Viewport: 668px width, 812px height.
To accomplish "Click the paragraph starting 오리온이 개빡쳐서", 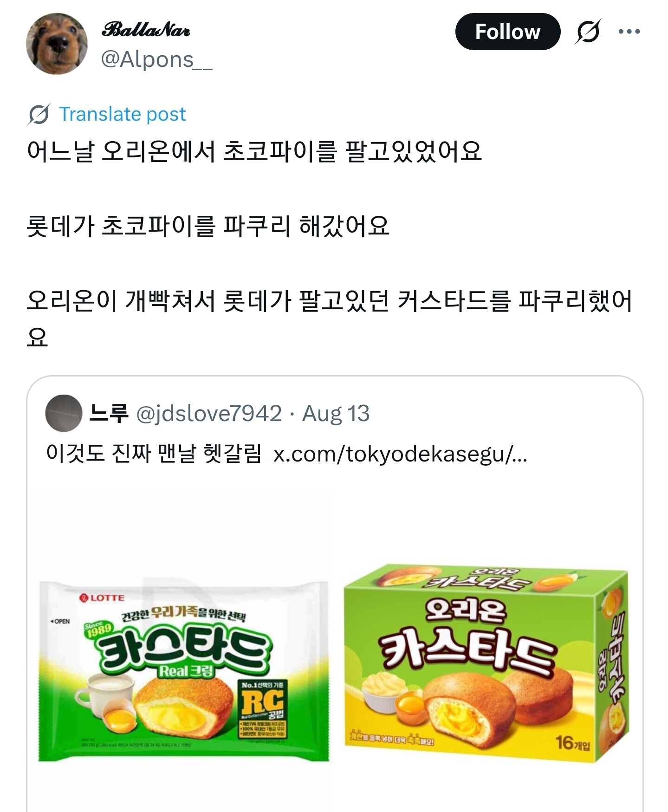I will 329,302.
